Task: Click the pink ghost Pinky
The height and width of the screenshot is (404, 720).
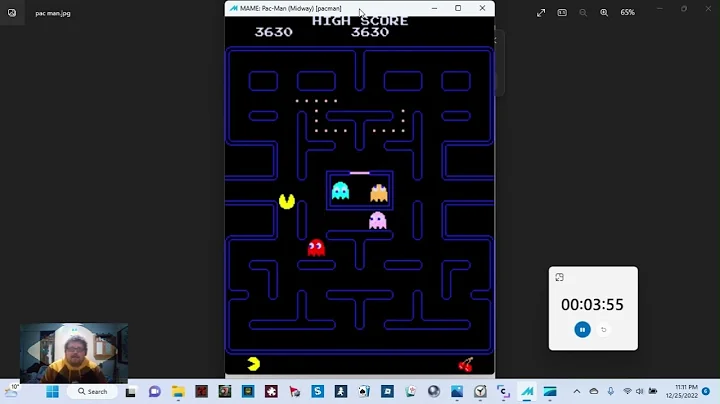Action: (x=377, y=220)
